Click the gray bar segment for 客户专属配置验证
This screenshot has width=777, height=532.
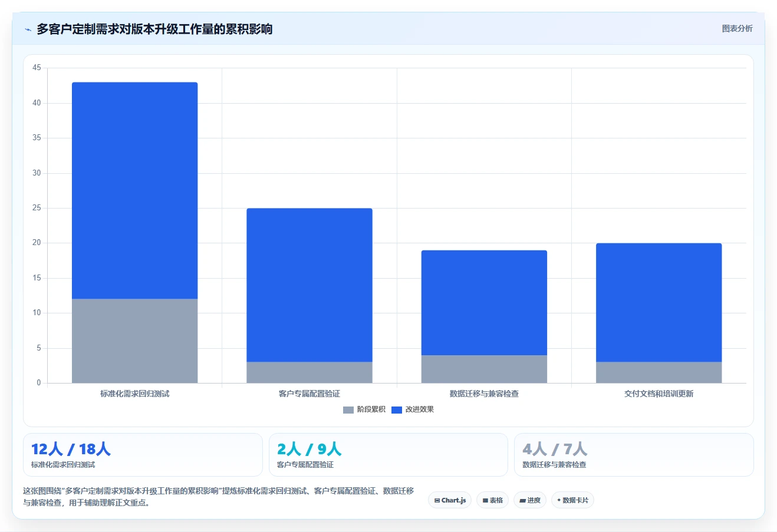click(310, 372)
